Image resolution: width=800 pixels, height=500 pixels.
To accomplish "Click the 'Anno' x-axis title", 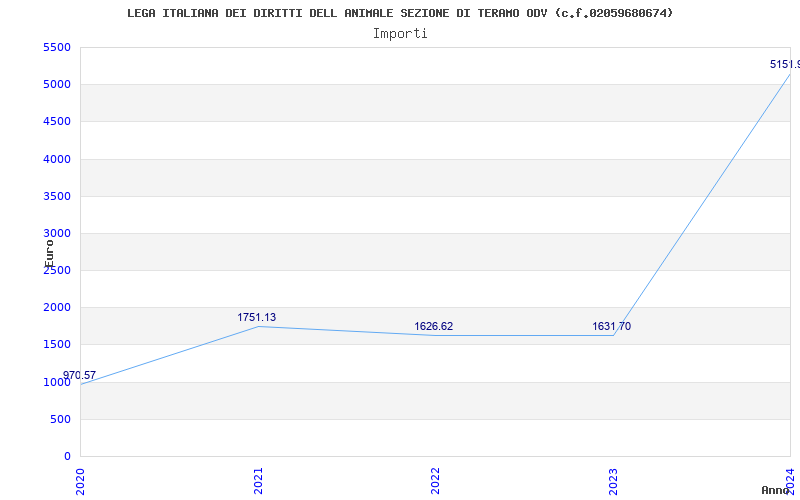I will point(776,490).
